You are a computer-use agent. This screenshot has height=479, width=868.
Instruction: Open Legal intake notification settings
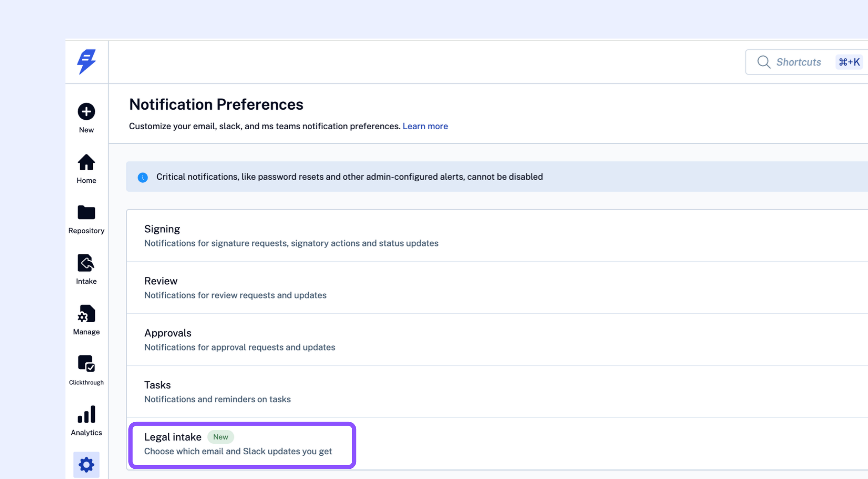[x=497, y=444]
